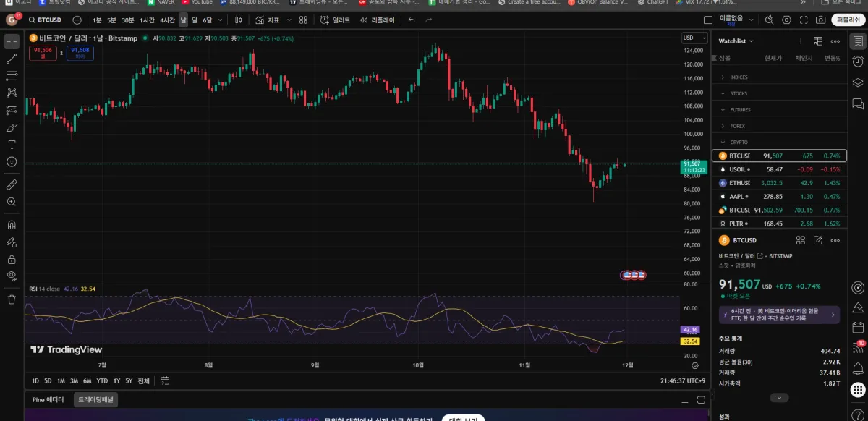This screenshot has width=868, height=421.
Task: Select the trend line drawing tool
Action: pyautogui.click(x=12, y=59)
